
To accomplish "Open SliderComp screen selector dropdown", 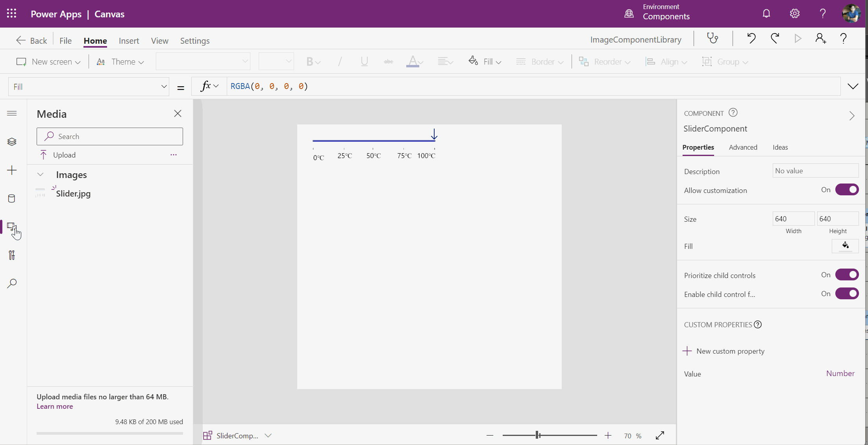I will [268, 436].
